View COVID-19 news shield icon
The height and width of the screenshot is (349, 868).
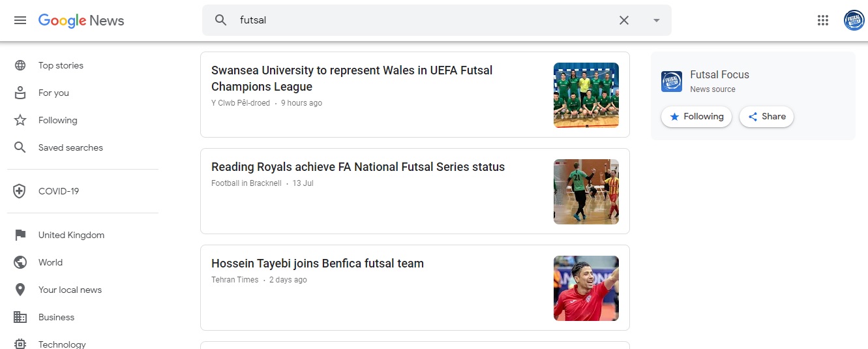pyautogui.click(x=20, y=191)
